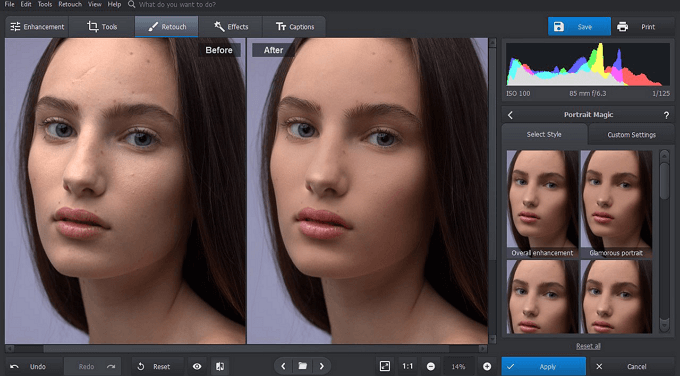Choose the Overall enhancement style thumbnail

542,204
